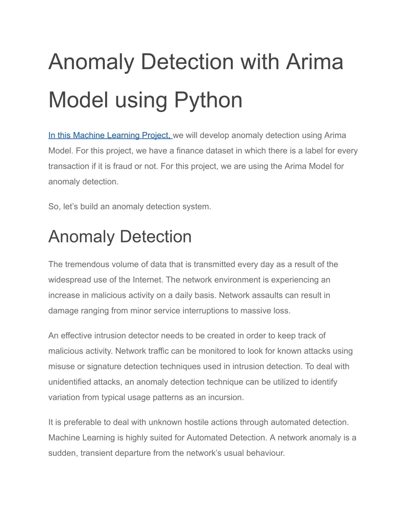
Task: Click the line starting 'increase in malicious activity'
Action: pos(189,296)
